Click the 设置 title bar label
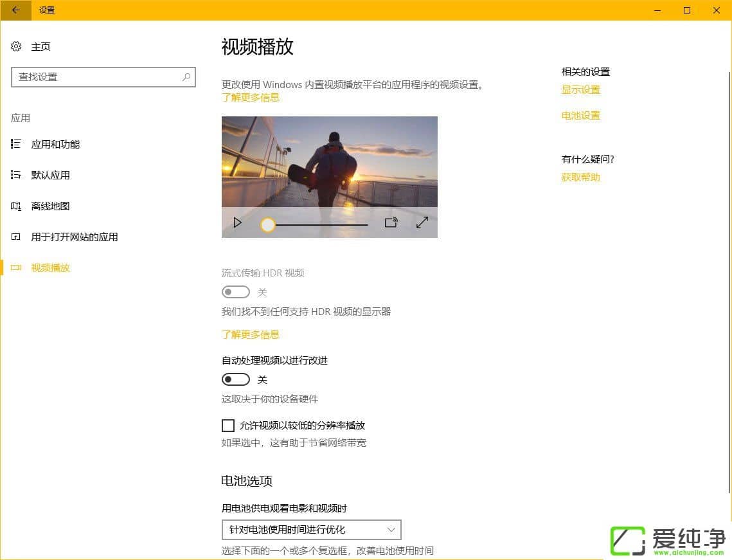732x560 pixels. pyautogui.click(x=46, y=10)
